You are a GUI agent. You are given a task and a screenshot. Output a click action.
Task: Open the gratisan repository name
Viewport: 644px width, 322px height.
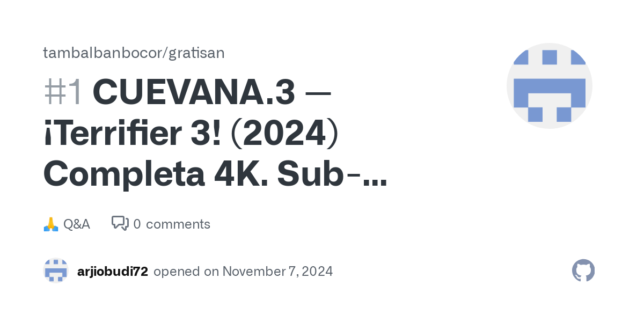click(196, 53)
